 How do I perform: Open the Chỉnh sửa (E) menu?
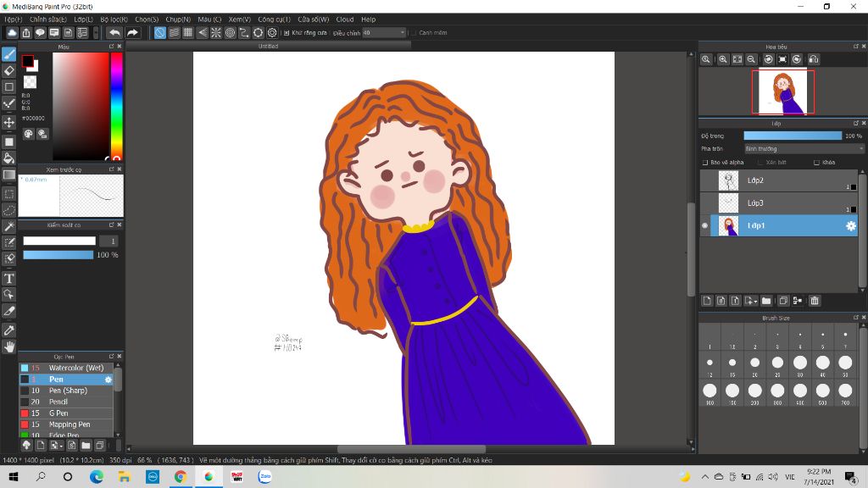click(x=48, y=19)
